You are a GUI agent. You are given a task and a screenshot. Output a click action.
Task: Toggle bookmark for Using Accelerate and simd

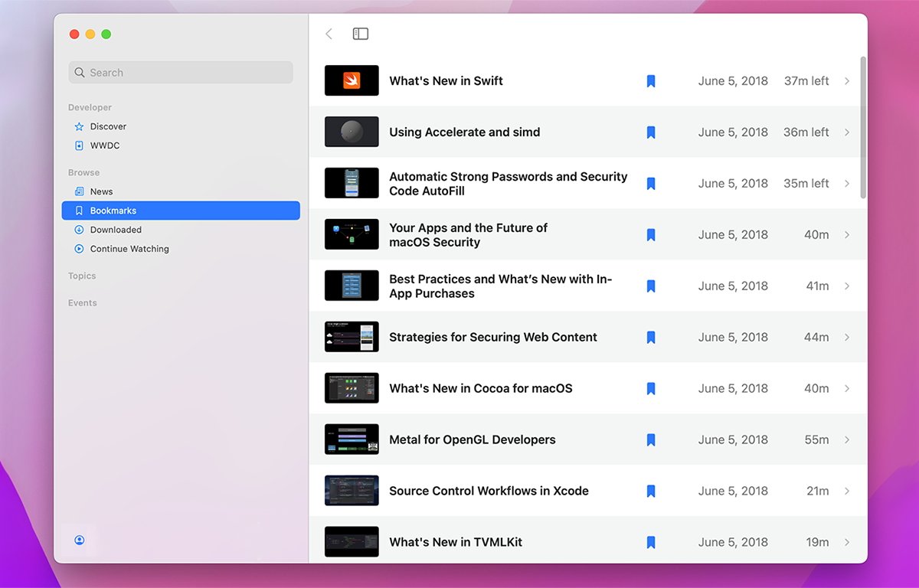click(651, 132)
